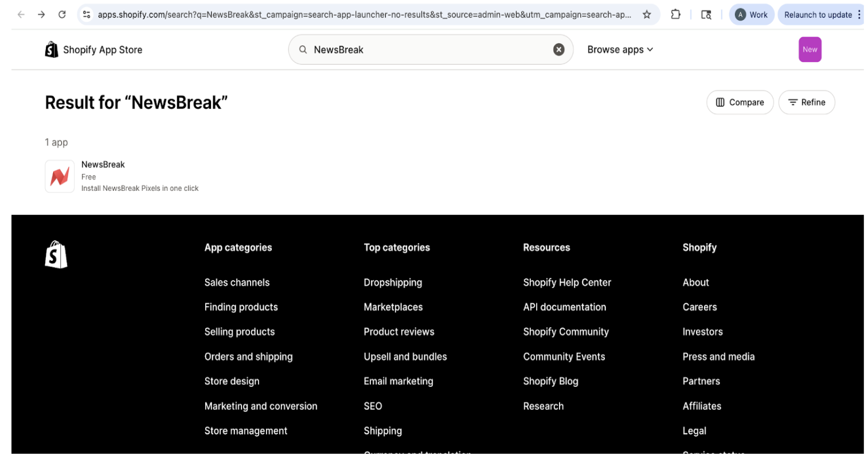Click the white Shopify bag footer logo
Viewport: 868px width, 454px height.
pos(56,255)
